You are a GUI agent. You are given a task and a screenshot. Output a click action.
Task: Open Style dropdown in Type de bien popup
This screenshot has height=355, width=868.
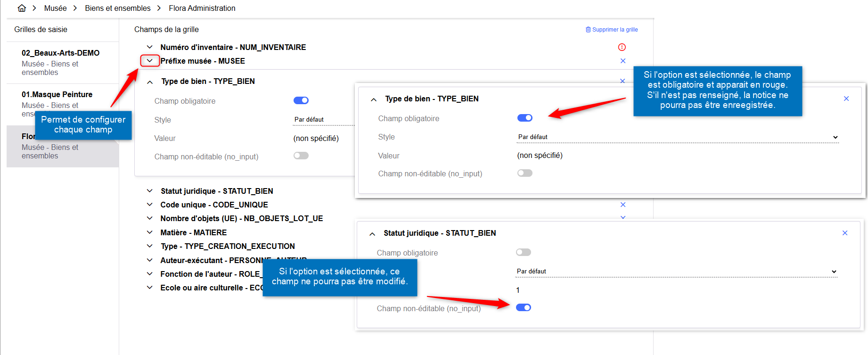pyautogui.click(x=678, y=137)
